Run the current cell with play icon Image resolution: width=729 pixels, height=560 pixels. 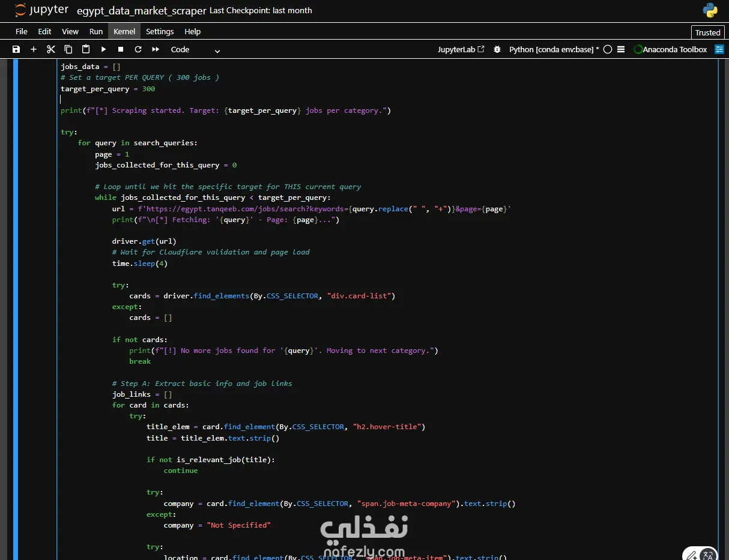[x=103, y=49]
